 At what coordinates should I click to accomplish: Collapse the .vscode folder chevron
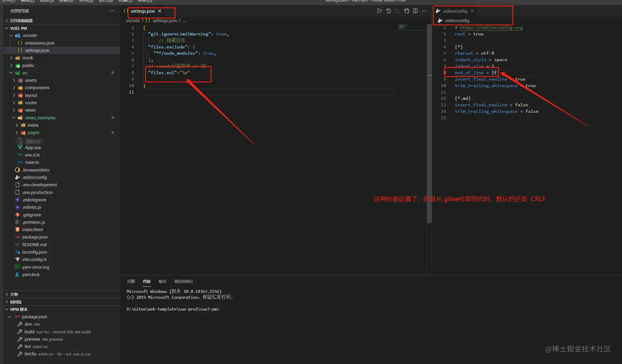[x=11, y=35]
